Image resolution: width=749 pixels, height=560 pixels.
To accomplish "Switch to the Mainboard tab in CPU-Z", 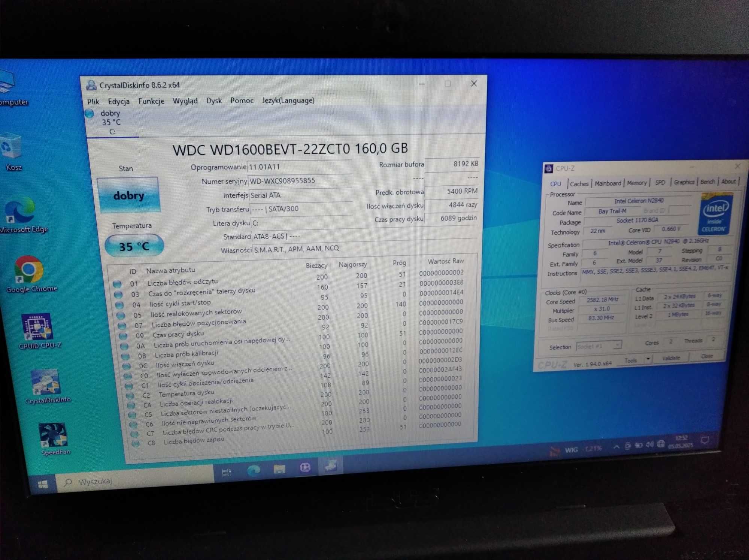I will [x=608, y=183].
